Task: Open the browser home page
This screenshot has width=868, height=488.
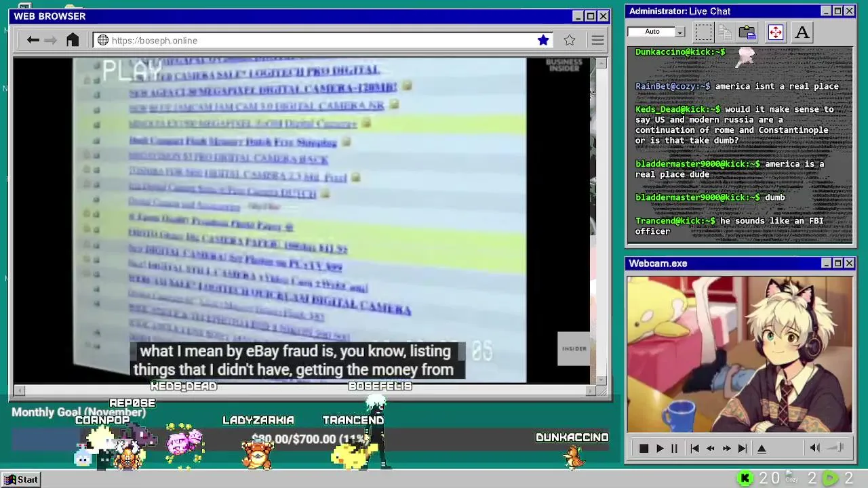Action: pyautogui.click(x=73, y=40)
